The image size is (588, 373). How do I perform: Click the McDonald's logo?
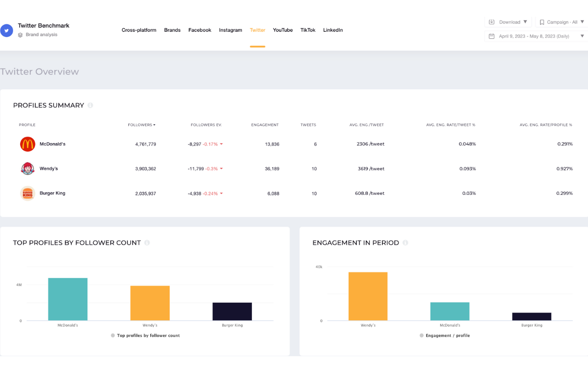point(28,144)
